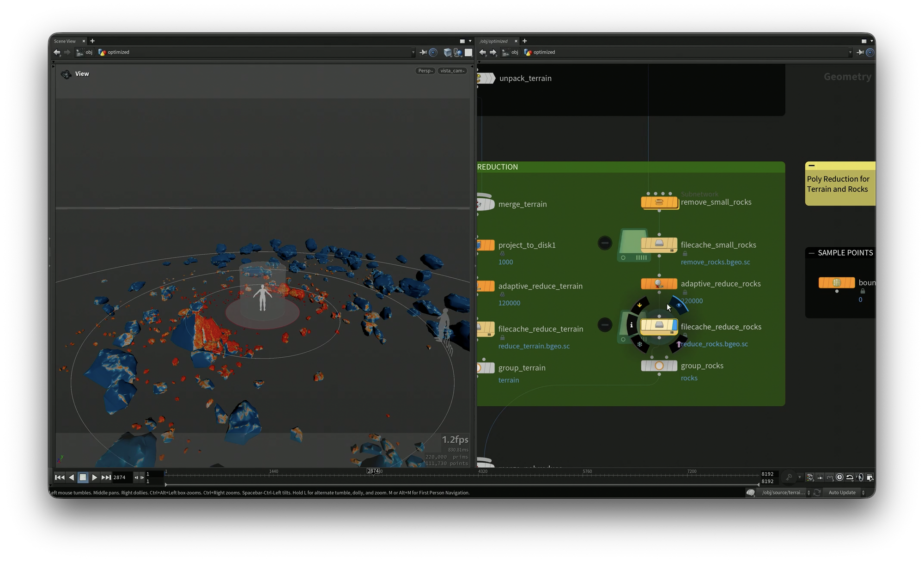Image resolution: width=924 pixels, height=562 pixels.
Task: Toggle lock flag snowflake on node ring
Action: click(640, 344)
